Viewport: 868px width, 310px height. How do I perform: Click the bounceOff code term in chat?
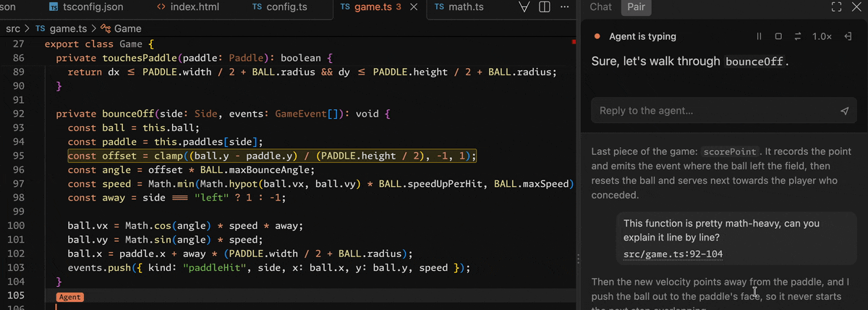coord(754,62)
